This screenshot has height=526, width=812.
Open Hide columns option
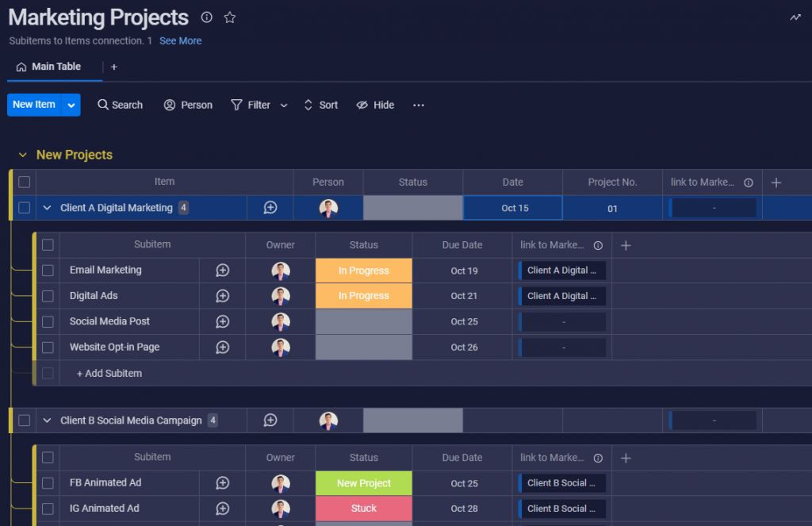pyautogui.click(x=375, y=106)
